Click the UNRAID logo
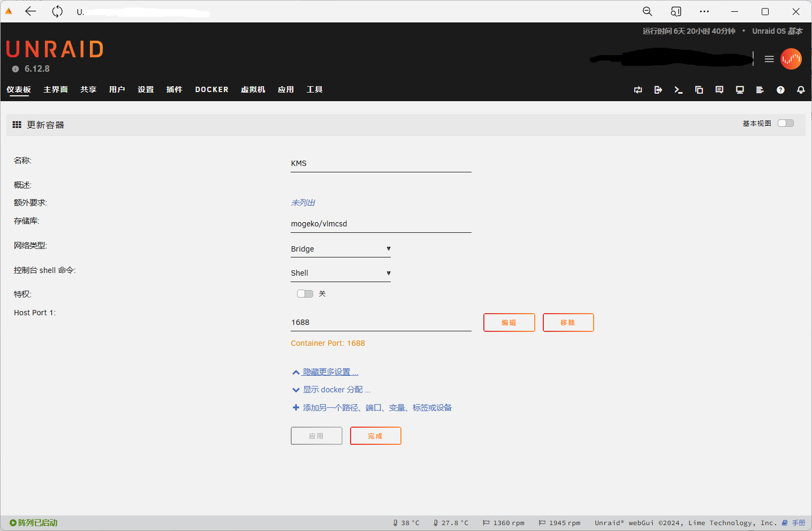 tap(55, 49)
